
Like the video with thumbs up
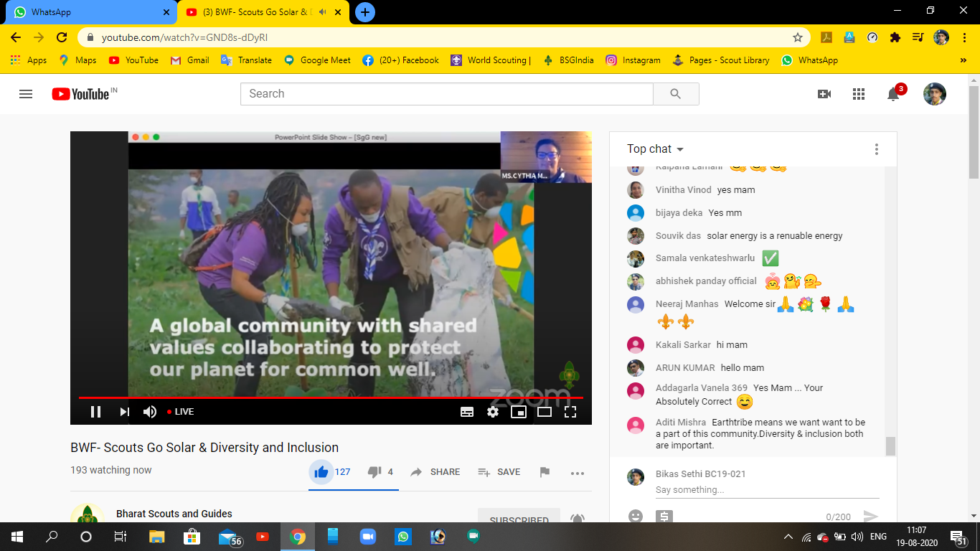(x=321, y=472)
